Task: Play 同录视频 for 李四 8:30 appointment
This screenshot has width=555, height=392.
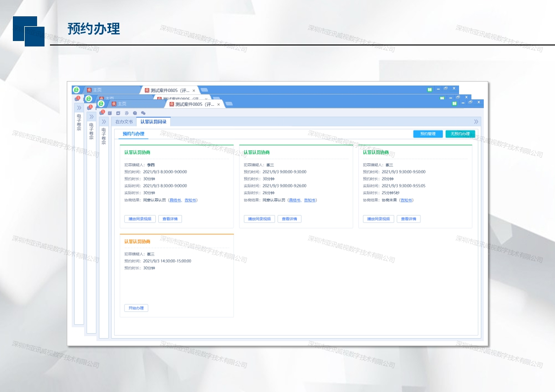Action: [140, 219]
